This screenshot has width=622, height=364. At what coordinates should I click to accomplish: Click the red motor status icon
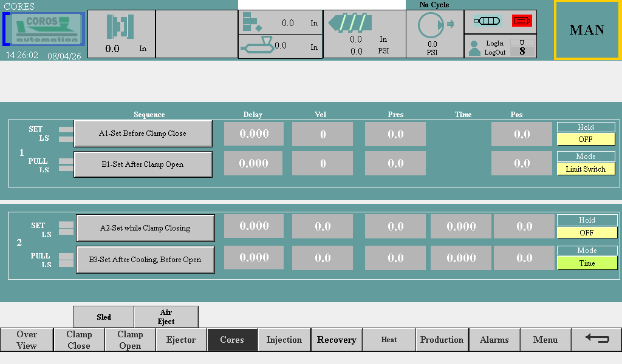pyautogui.click(x=522, y=21)
